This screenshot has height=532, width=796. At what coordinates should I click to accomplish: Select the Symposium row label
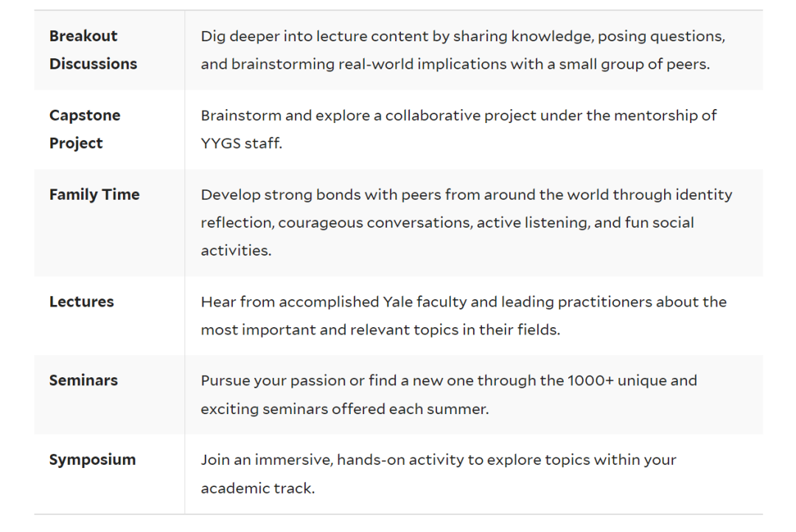coord(92,459)
